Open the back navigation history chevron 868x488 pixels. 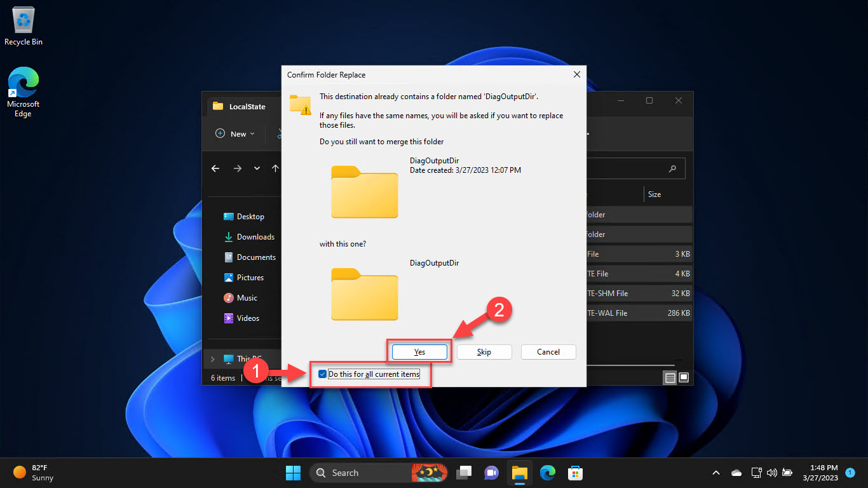click(257, 168)
